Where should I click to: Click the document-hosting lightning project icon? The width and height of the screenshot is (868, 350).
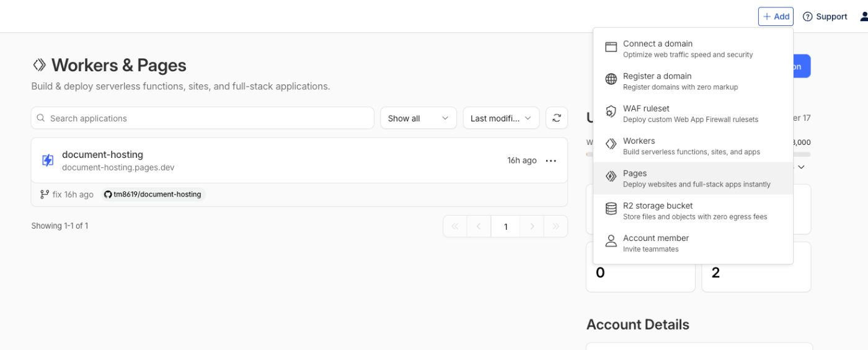(x=48, y=160)
